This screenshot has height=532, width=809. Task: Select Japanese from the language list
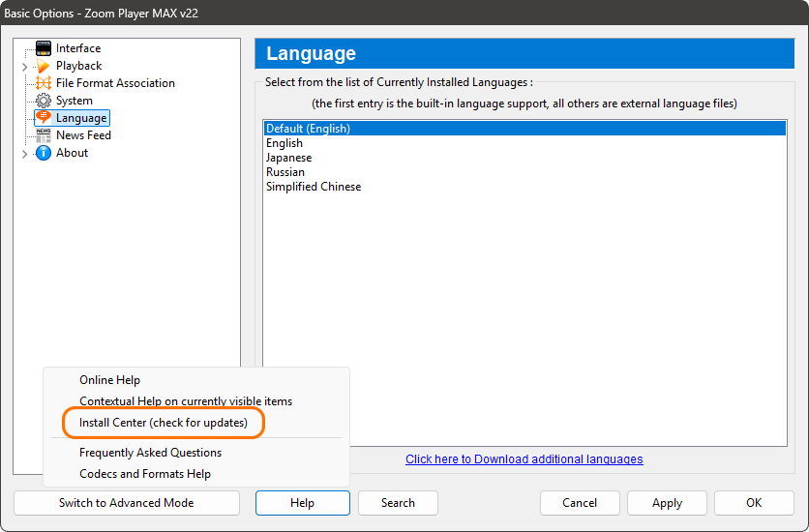coord(288,158)
